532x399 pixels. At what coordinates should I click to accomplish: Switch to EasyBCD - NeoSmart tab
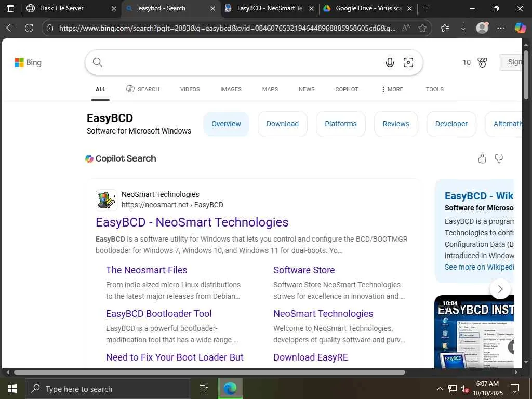point(270,8)
